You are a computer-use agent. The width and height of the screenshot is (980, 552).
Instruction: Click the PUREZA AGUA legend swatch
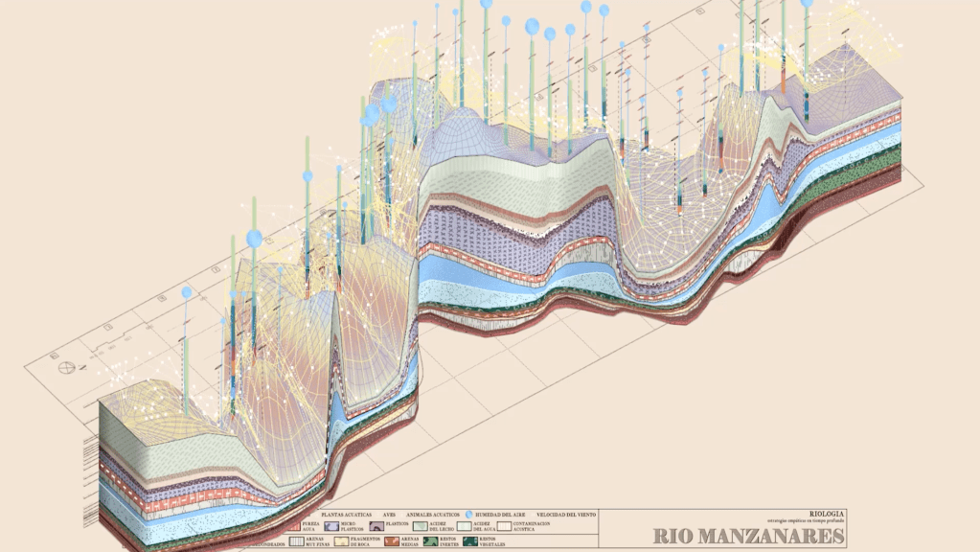pos(294,526)
